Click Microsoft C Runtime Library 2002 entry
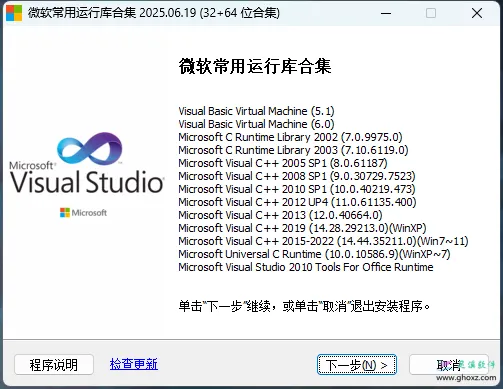This screenshot has height=389, width=503. (290, 137)
